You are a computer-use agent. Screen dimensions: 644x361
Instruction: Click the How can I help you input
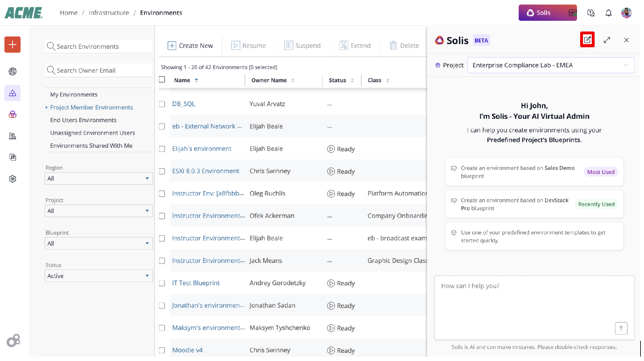click(534, 308)
